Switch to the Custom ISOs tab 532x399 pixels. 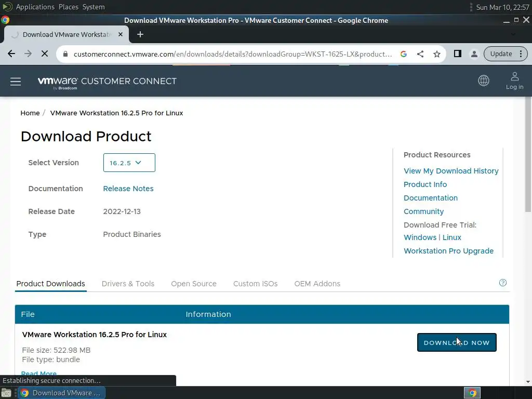click(255, 284)
